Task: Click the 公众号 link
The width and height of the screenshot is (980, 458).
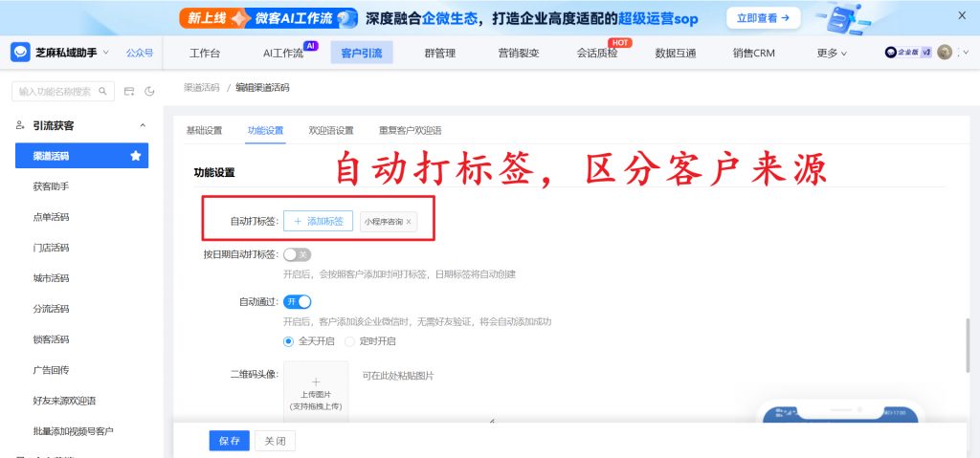Action: click(x=140, y=53)
